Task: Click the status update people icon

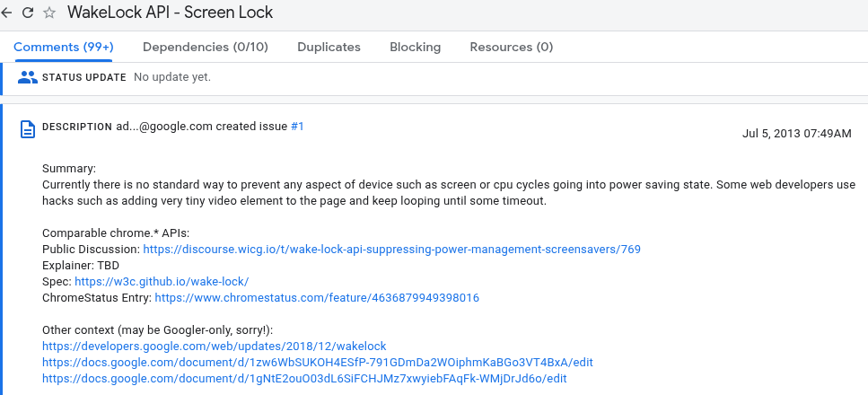Action: (28, 77)
